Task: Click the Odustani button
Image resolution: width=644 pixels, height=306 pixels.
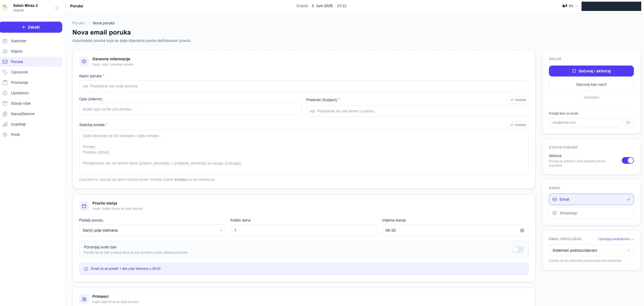Action: pyautogui.click(x=591, y=97)
